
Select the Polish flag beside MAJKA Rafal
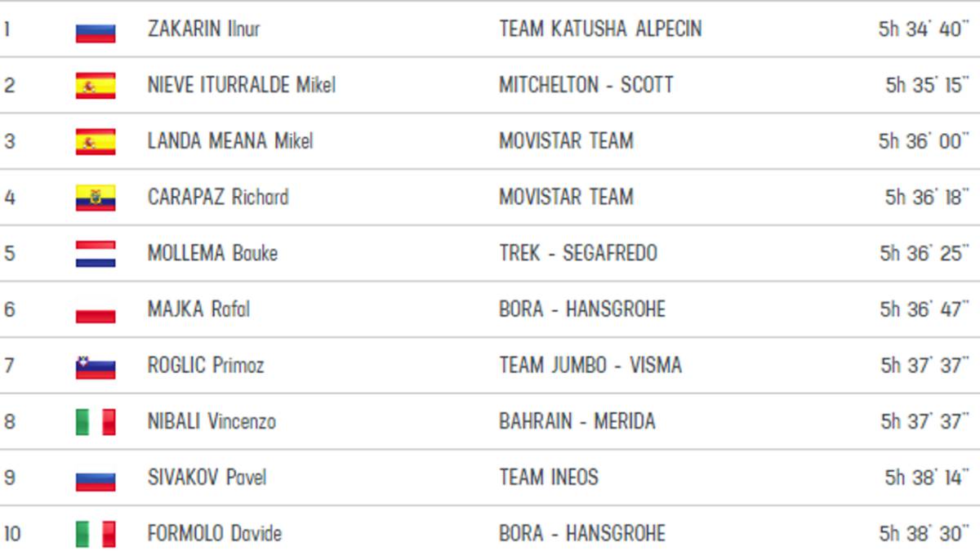96,310
